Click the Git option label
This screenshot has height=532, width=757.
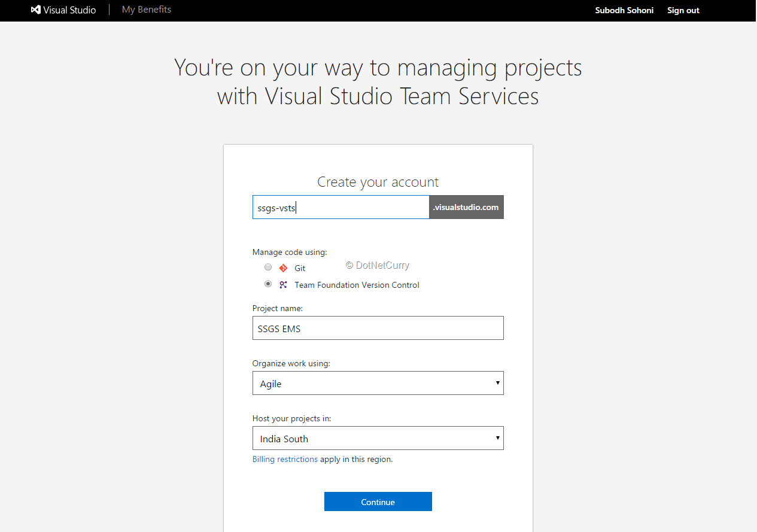point(300,268)
